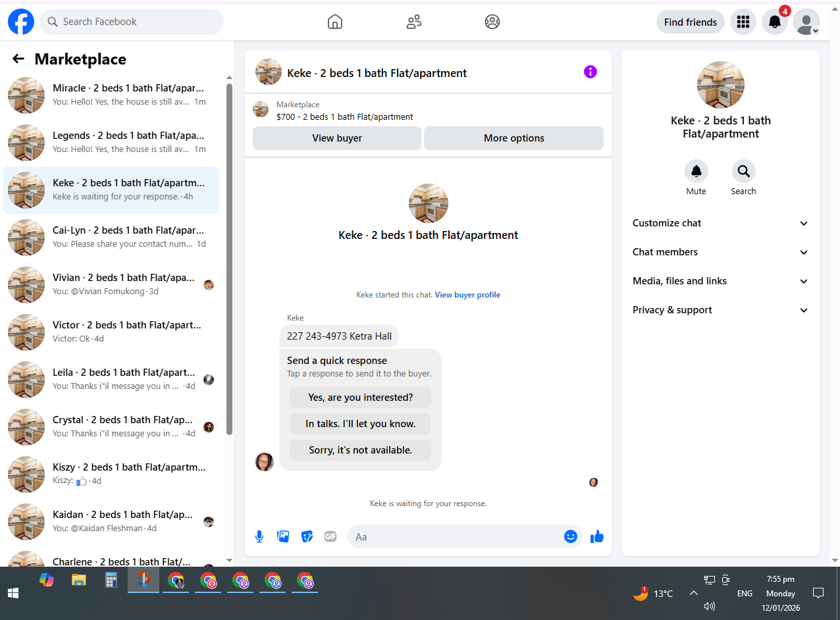Open the volume icon in the system tray
This screenshot has width=840, height=620.
(x=710, y=606)
